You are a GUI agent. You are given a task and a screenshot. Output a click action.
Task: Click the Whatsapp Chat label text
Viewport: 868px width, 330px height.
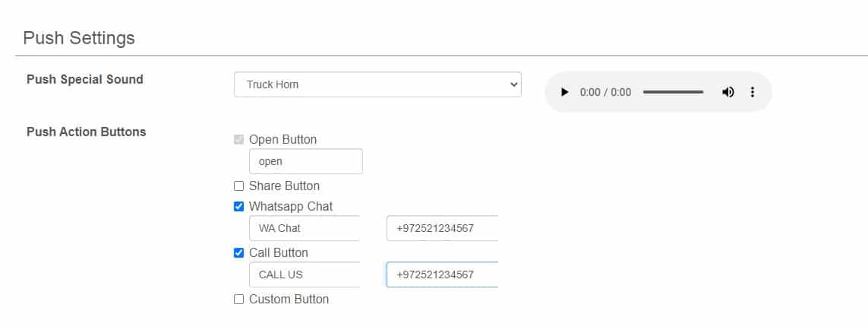coord(291,206)
